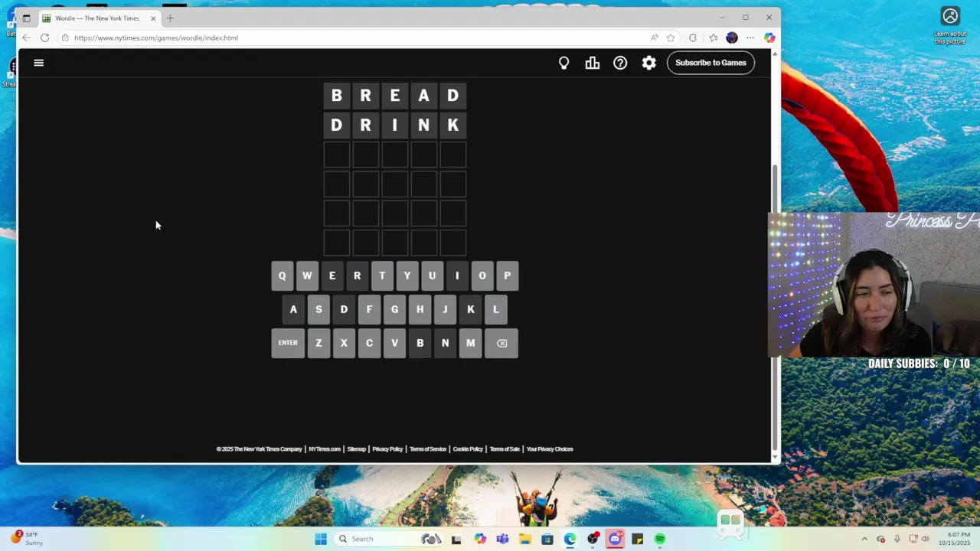The width and height of the screenshot is (980, 551).
Task: Click the Subscribe to Games button
Action: click(710, 63)
